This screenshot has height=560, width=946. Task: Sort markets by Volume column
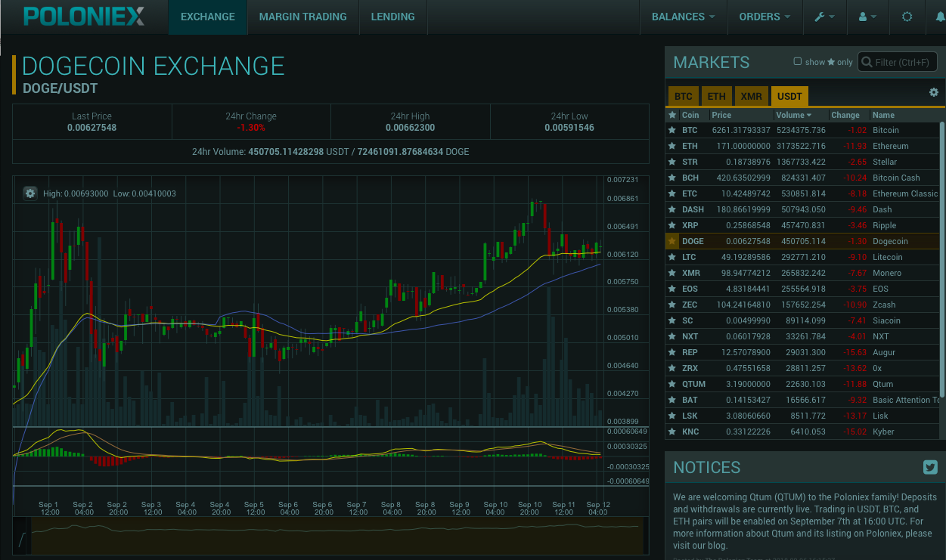[793, 115]
